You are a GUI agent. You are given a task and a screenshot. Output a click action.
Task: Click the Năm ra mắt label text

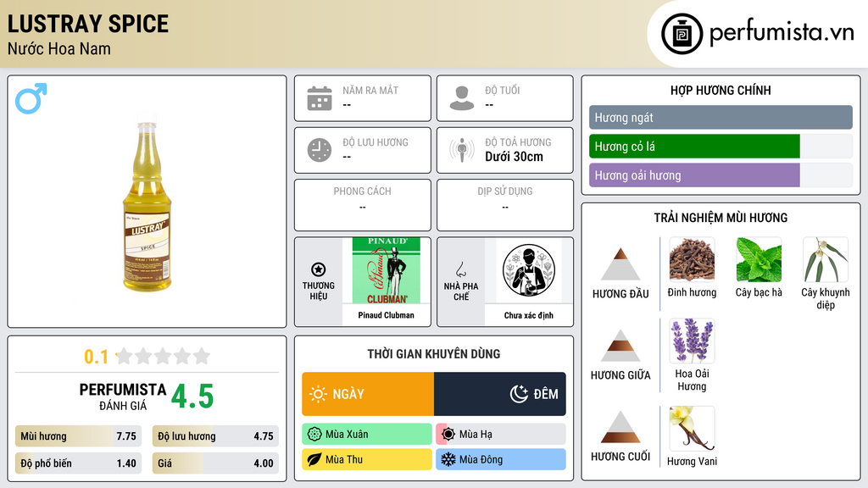click(x=370, y=90)
